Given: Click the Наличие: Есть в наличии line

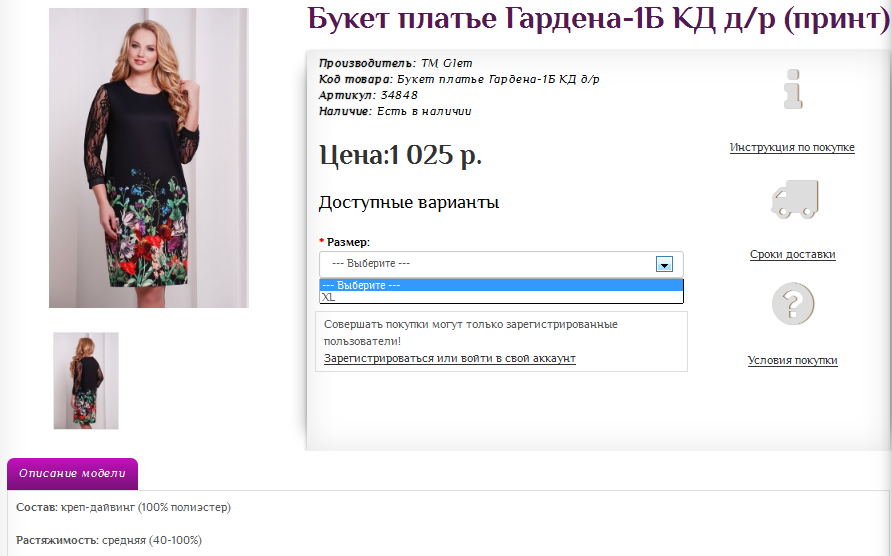Looking at the screenshot, I should [x=395, y=111].
